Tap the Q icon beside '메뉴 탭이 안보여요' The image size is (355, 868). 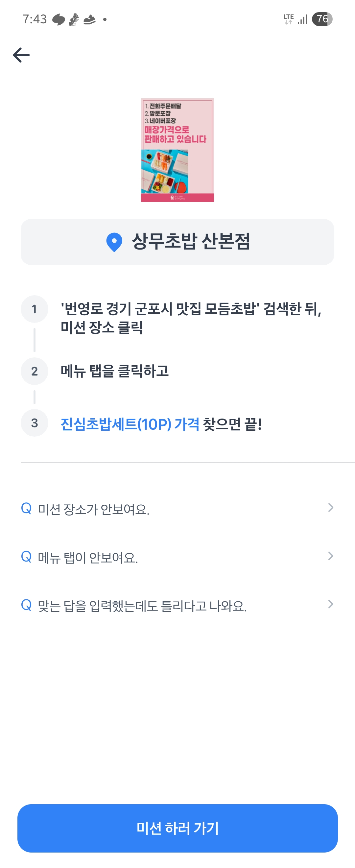click(x=26, y=557)
